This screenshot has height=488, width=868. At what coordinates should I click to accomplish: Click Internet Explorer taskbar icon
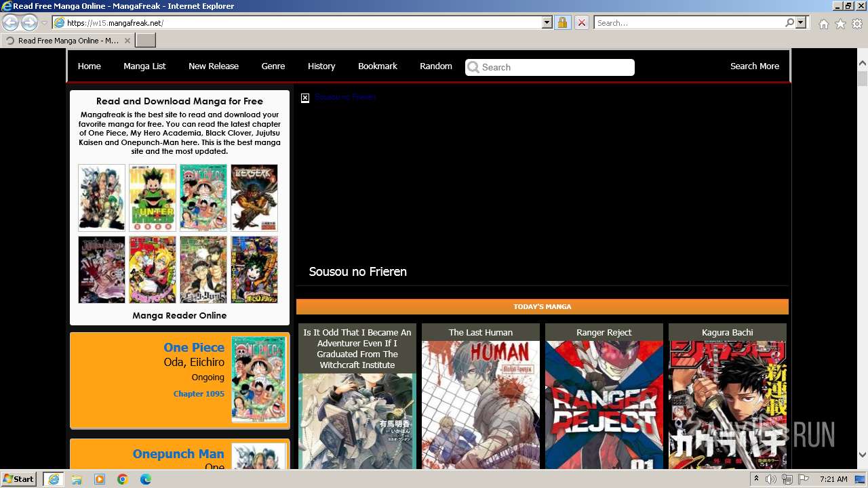point(54,479)
